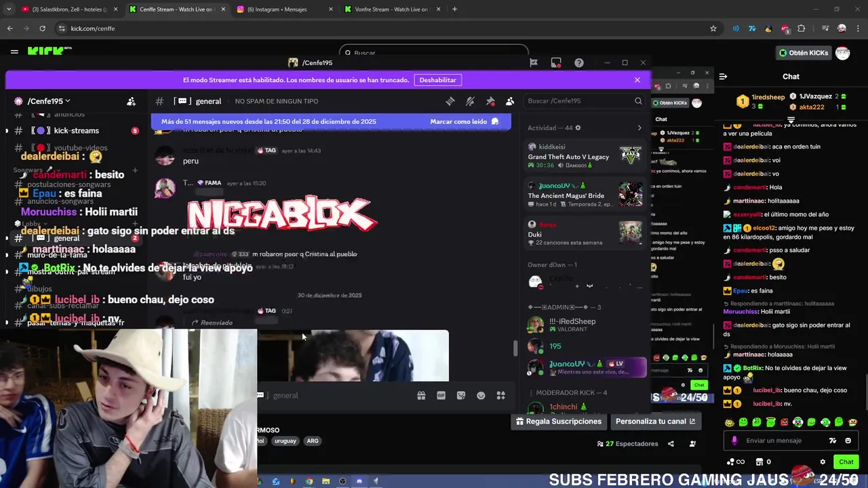
Task: Open Discord gift icon in message bar
Action: (x=421, y=395)
